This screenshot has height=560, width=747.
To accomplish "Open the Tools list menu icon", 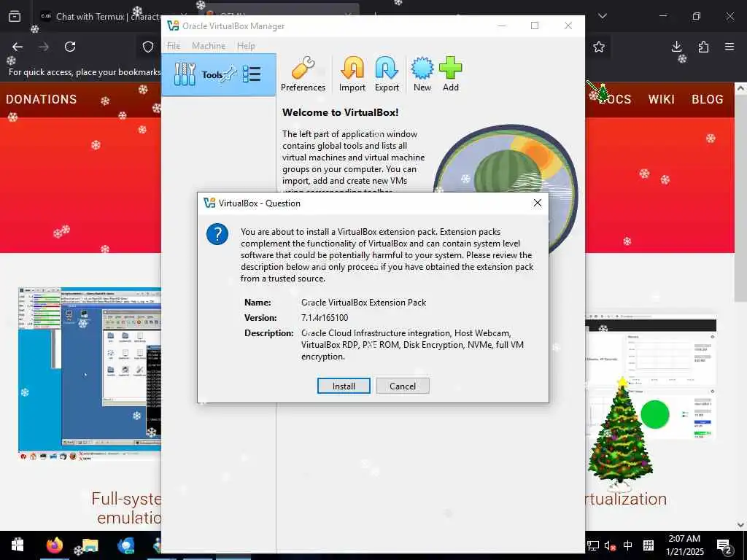I will (252, 74).
